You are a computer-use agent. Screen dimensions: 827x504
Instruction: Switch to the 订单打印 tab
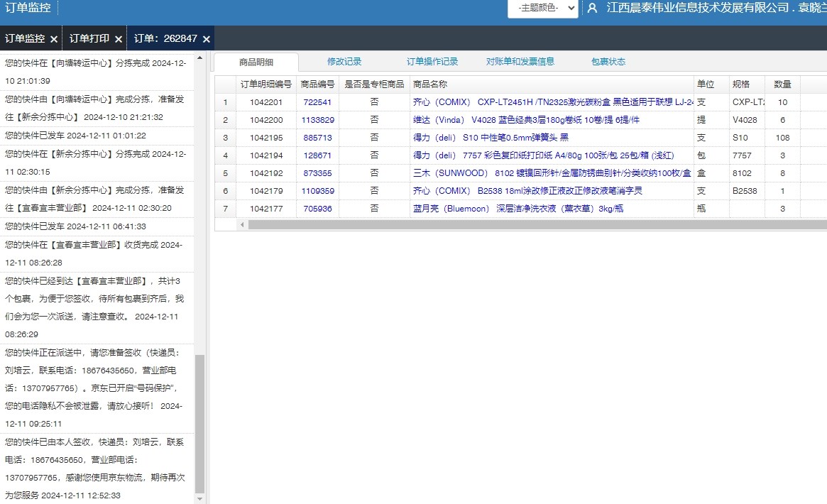coord(89,38)
